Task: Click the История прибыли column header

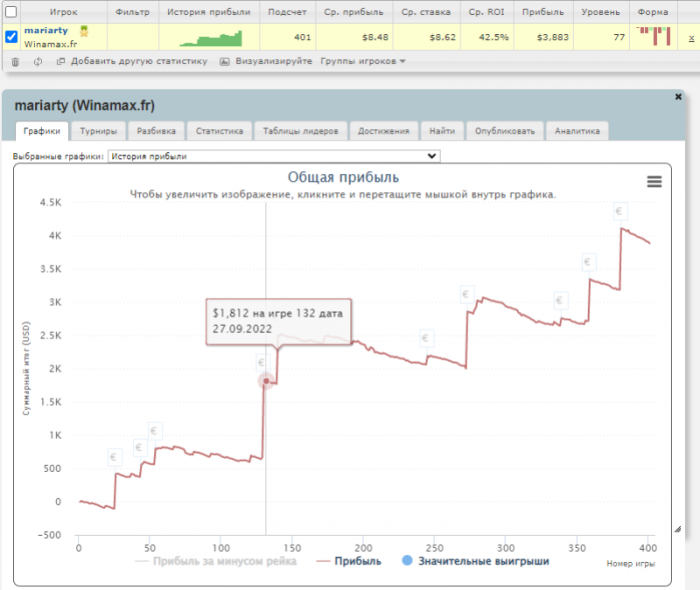Action: click(208, 12)
